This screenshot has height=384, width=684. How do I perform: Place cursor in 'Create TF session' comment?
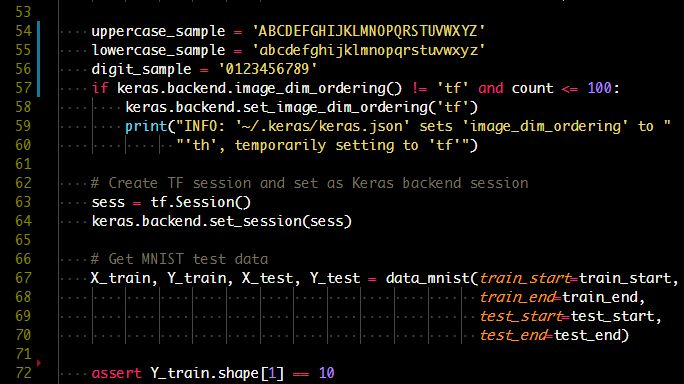click(x=309, y=183)
